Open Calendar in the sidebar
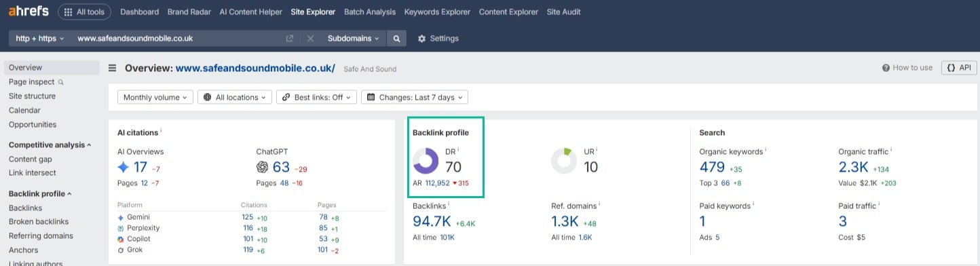Viewport: 980px width, 266px height. click(x=24, y=111)
